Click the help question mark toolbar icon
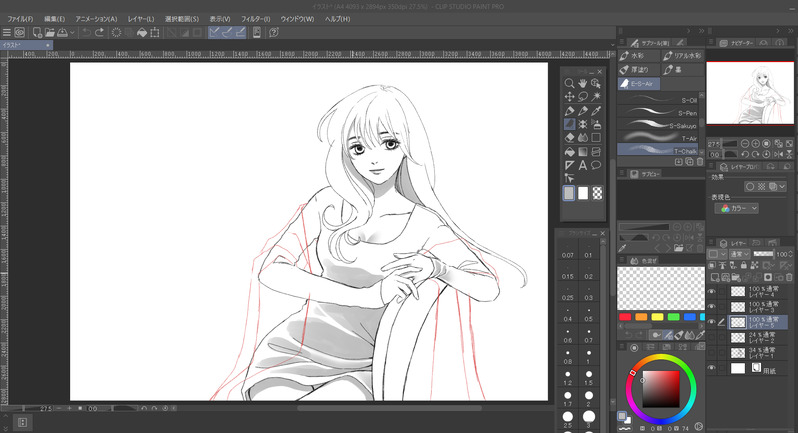Image resolution: width=798 pixels, height=433 pixels. pyautogui.click(x=273, y=32)
